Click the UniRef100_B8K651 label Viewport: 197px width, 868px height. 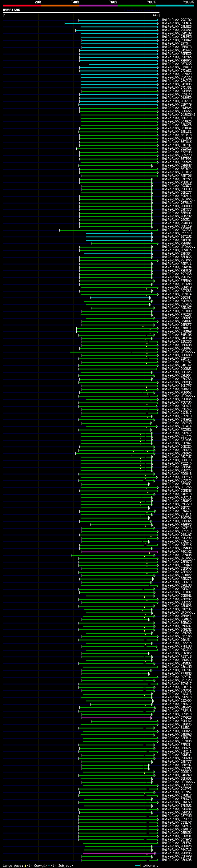coord(177,778)
